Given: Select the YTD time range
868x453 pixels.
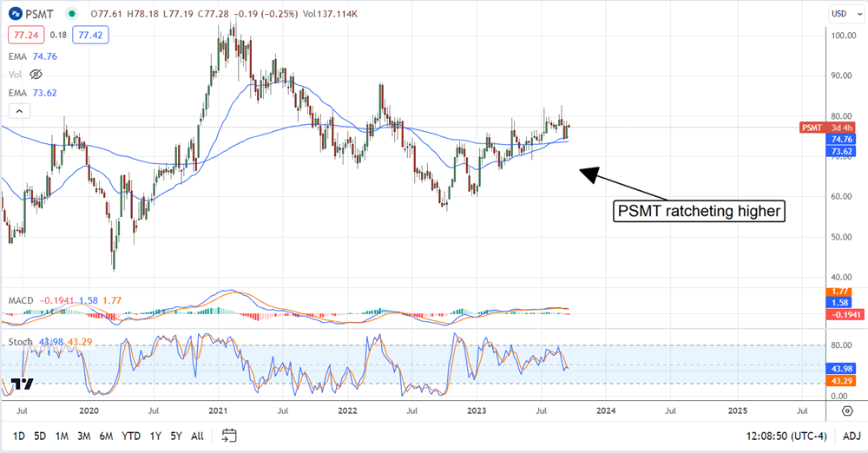Looking at the screenshot, I should coord(131,437).
